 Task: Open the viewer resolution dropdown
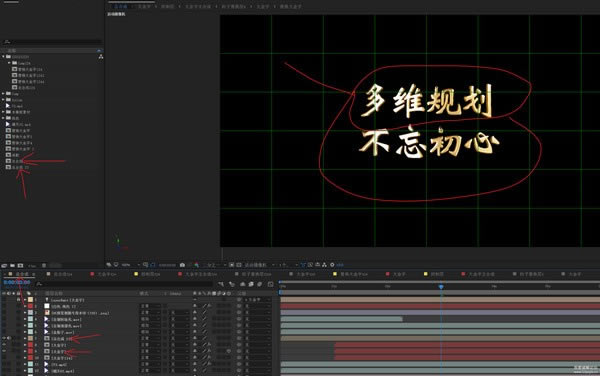215,265
